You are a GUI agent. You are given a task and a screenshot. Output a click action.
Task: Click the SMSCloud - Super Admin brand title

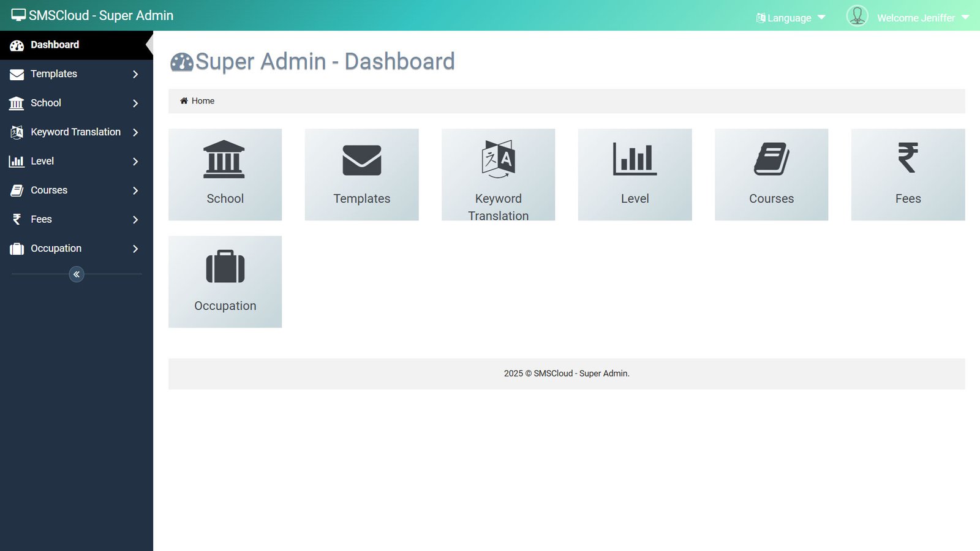pos(101,15)
